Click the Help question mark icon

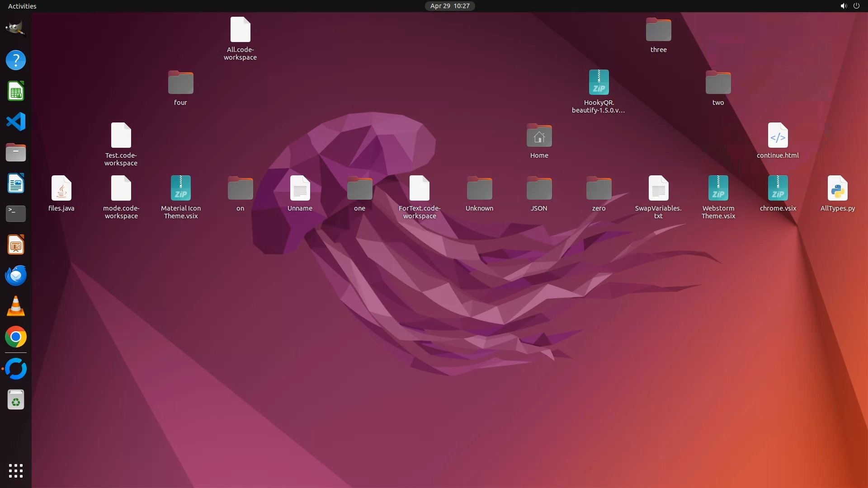pos(16,60)
